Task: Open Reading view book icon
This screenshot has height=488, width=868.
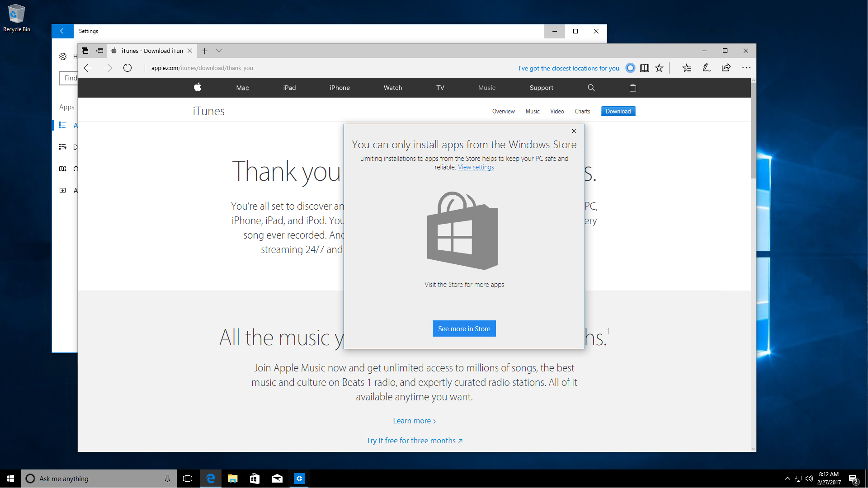Action: (x=645, y=68)
